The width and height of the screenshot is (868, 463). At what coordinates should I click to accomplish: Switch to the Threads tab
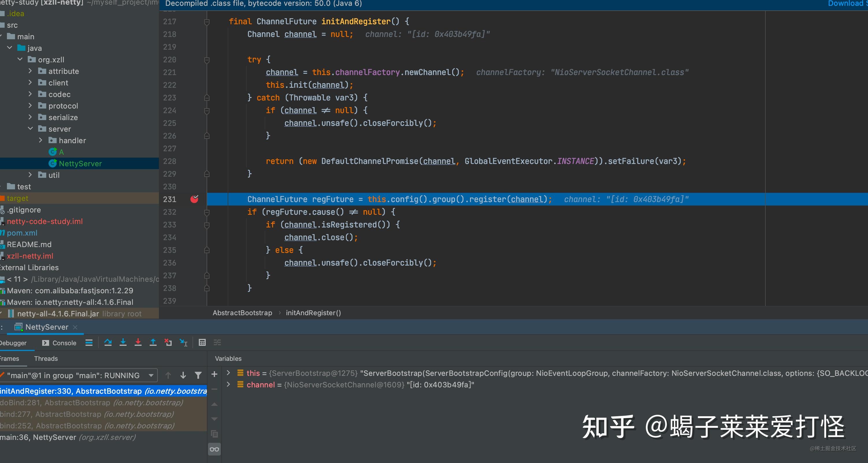coord(46,359)
